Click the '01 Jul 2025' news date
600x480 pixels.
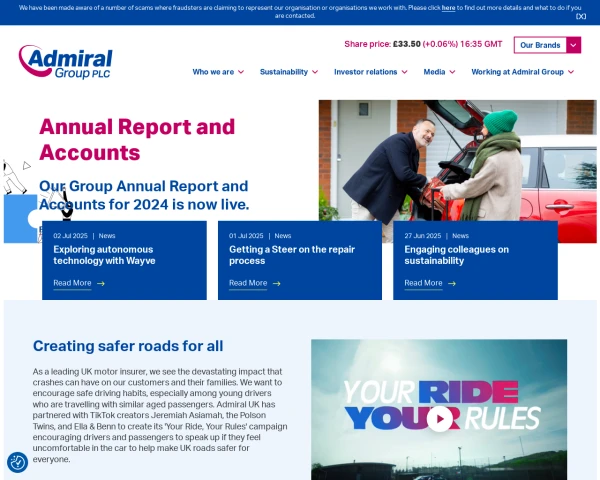coord(246,236)
